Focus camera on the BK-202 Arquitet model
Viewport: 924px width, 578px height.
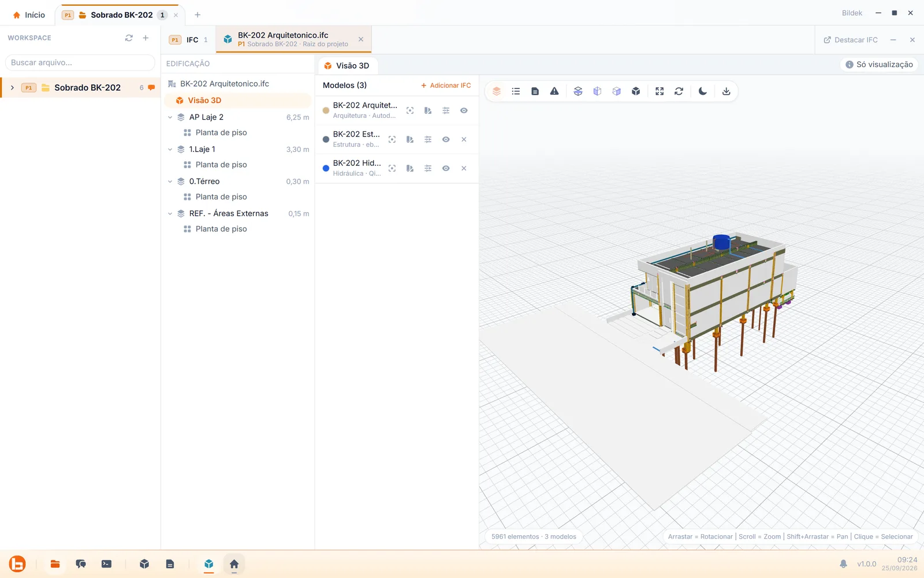click(x=410, y=110)
